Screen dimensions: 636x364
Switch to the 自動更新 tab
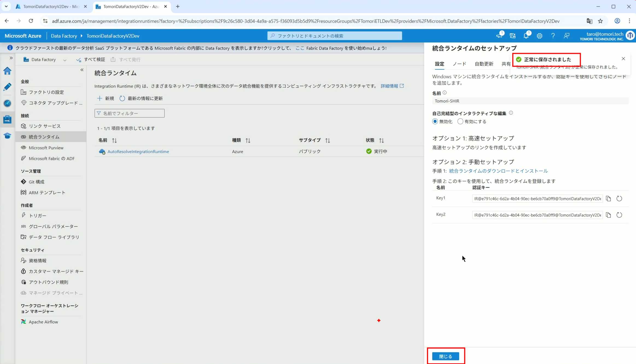(x=484, y=64)
